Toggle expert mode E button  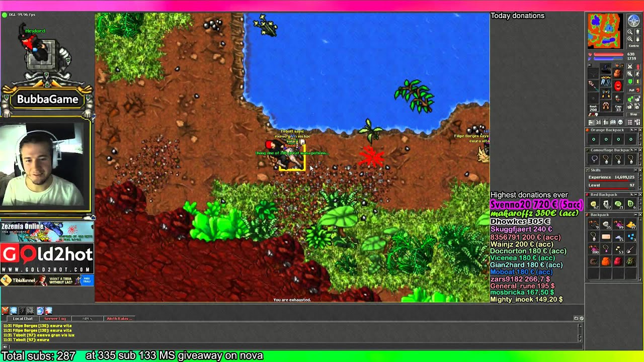[637, 81]
